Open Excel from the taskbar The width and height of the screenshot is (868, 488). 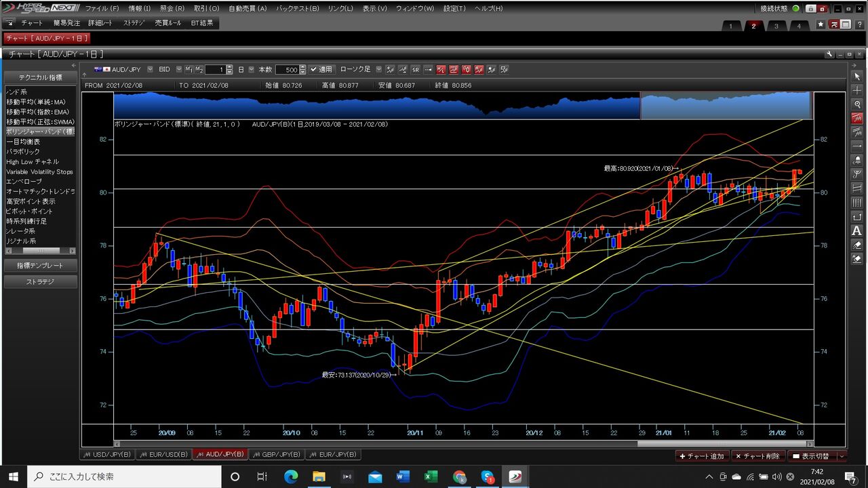click(431, 476)
